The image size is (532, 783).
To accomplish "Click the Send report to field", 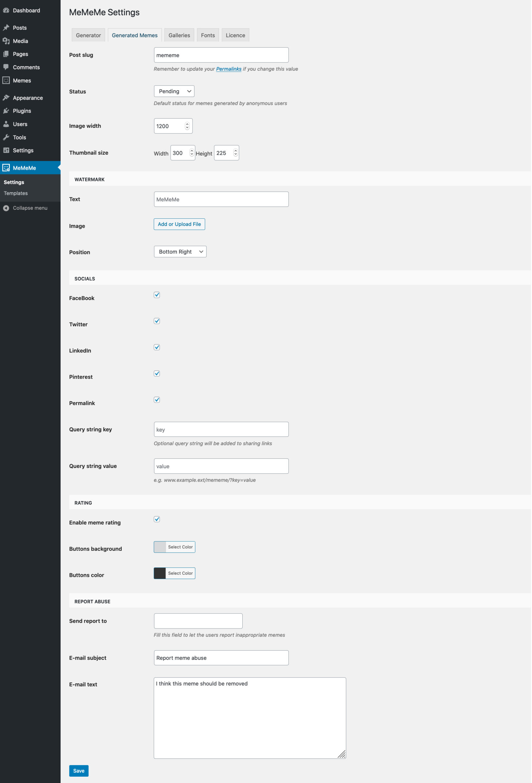I will [x=198, y=621].
